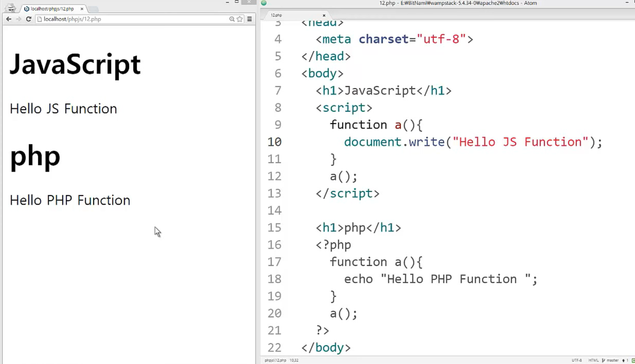The width and height of the screenshot is (635, 364).
Task: Open the HTML grammar selector
Action: click(x=593, y=360)
